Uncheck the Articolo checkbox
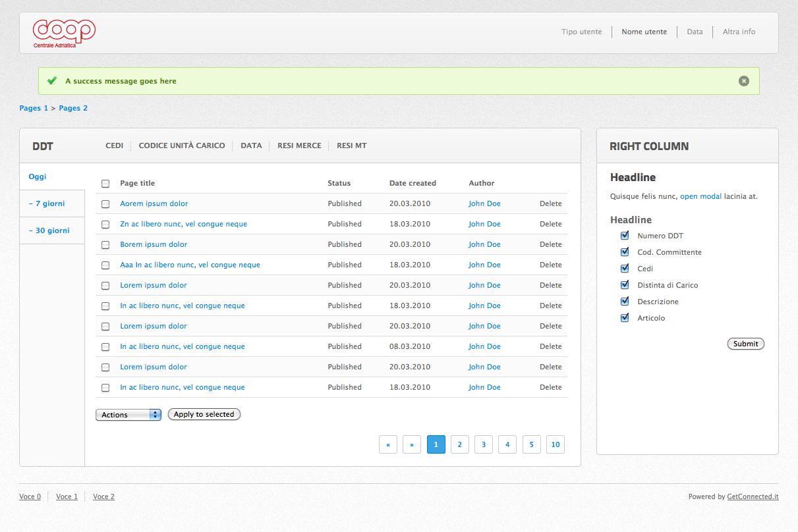Image resolution: width=798 pixels, height=532 pixels. (x=625, y=318)
